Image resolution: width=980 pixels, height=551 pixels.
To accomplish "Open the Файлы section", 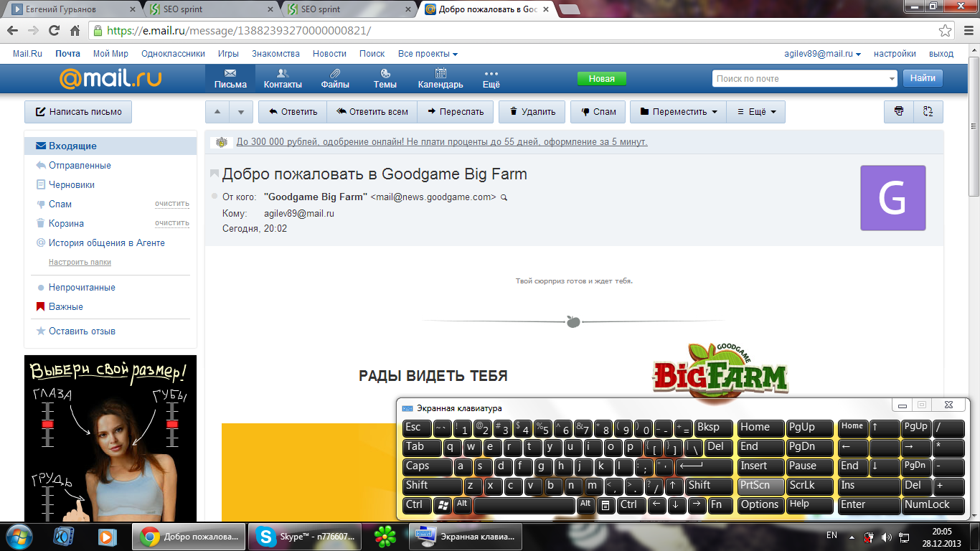I will click(335, 79).
